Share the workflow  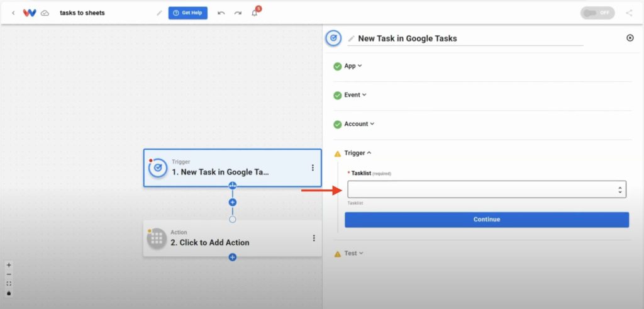click(x=629, y=13)
